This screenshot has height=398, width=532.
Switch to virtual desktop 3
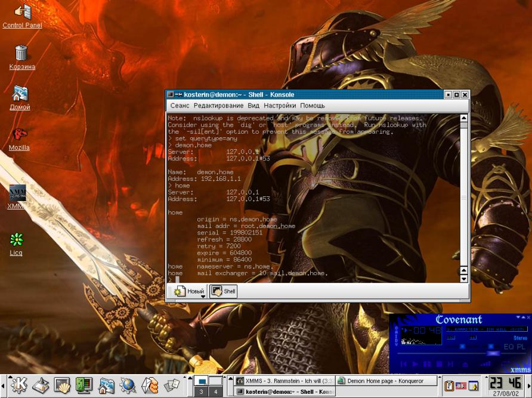[201, 391]
